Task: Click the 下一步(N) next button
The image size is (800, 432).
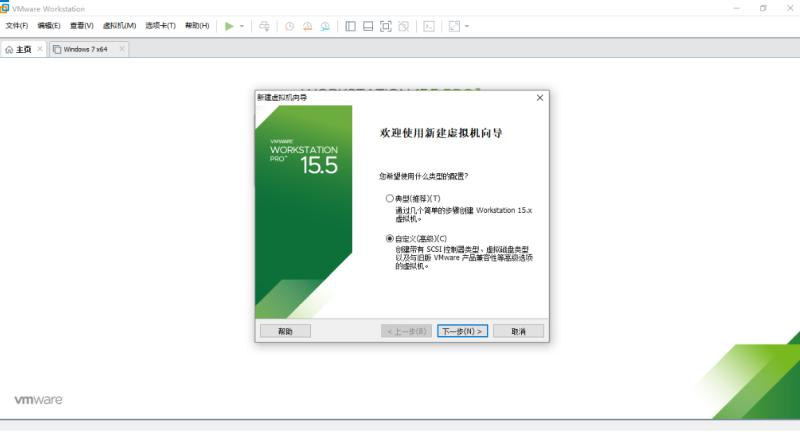Action: [462, 331]
